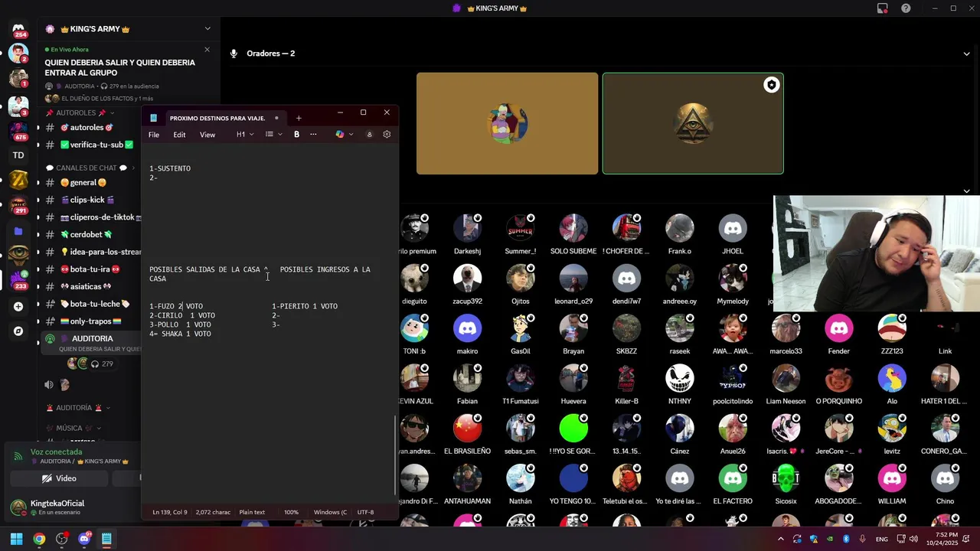Viewport: 980px width, 551px height.
Task: Open the File menu in Notepad
Action: [x=154, y=135]
